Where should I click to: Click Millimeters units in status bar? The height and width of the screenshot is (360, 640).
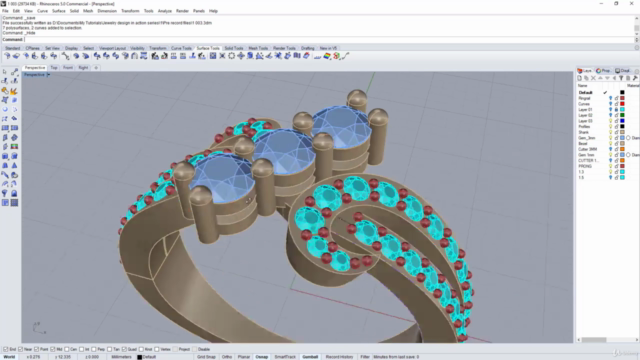click(121, 357)
